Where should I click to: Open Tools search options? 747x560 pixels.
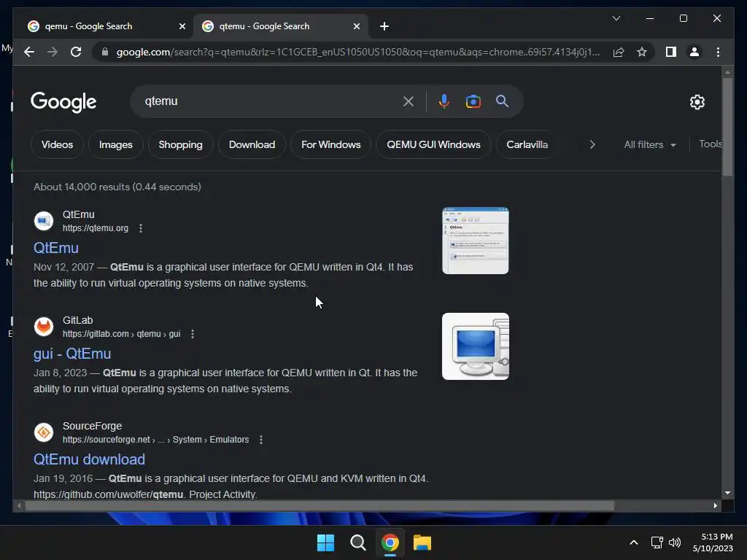[x=710, y=144]
